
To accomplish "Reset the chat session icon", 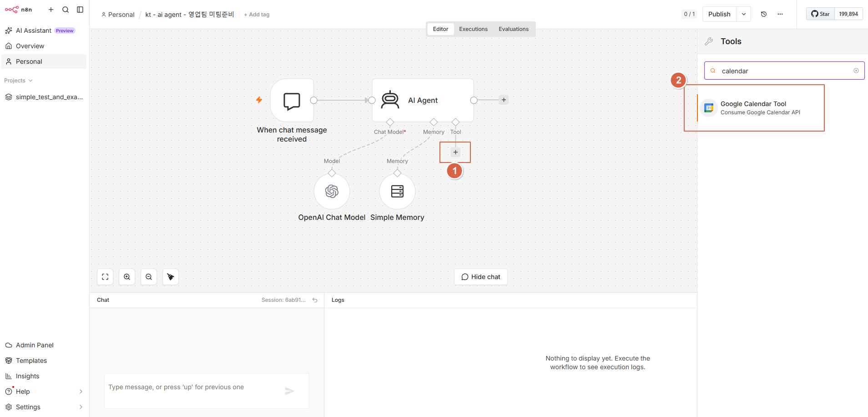I will click(x=315, y=300).
